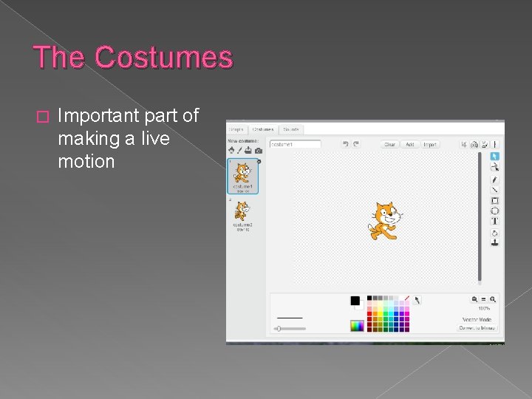Switch to the Costumes tab
The width and height of the screenshot is (532, 399).
pos(263,129)
